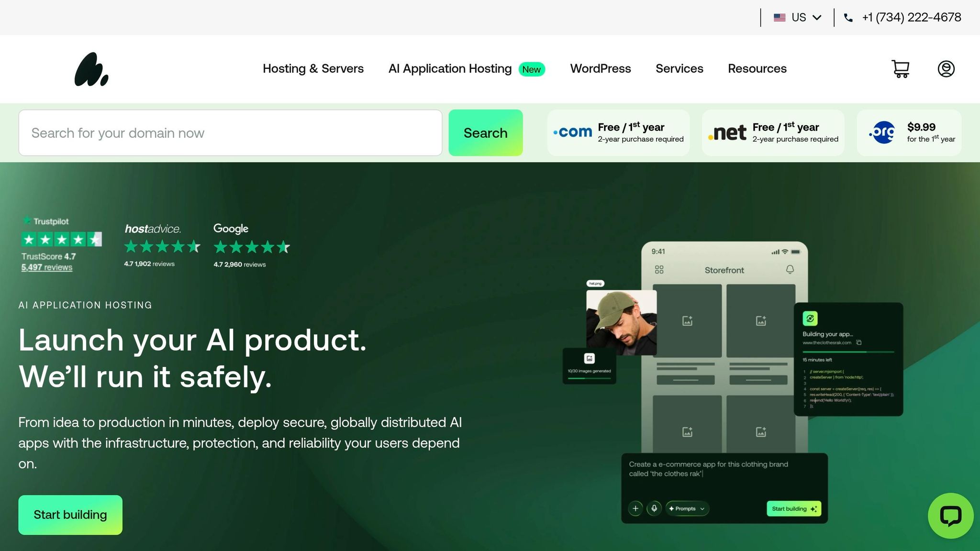Viewport: 980px width, 551px height.
Task: Click the www.theclothesrak.com URL text
Action: [827, 342]
